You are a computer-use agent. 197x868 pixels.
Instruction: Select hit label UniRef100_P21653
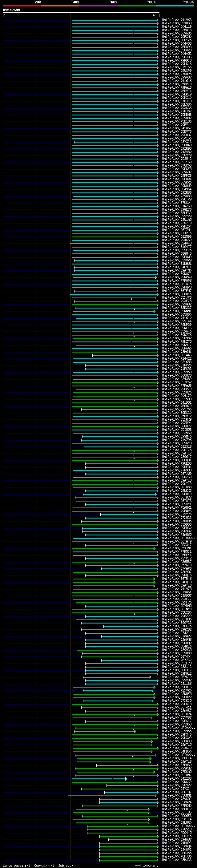coord(176,362)
